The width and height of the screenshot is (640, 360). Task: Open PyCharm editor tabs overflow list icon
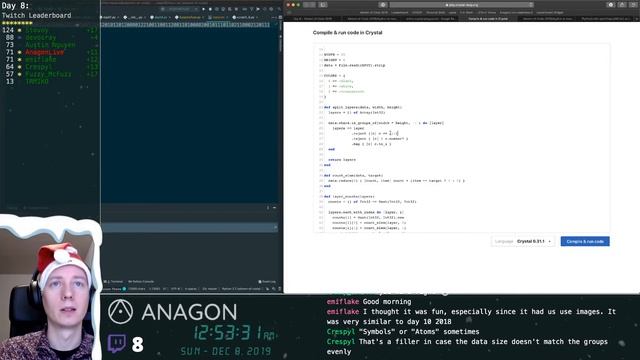coord(274,18)
